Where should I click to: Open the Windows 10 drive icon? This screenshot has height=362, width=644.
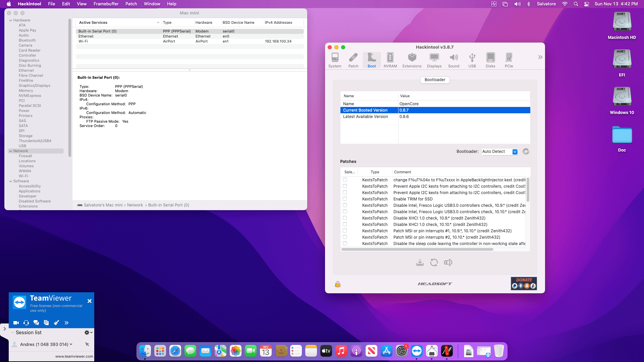622,101
